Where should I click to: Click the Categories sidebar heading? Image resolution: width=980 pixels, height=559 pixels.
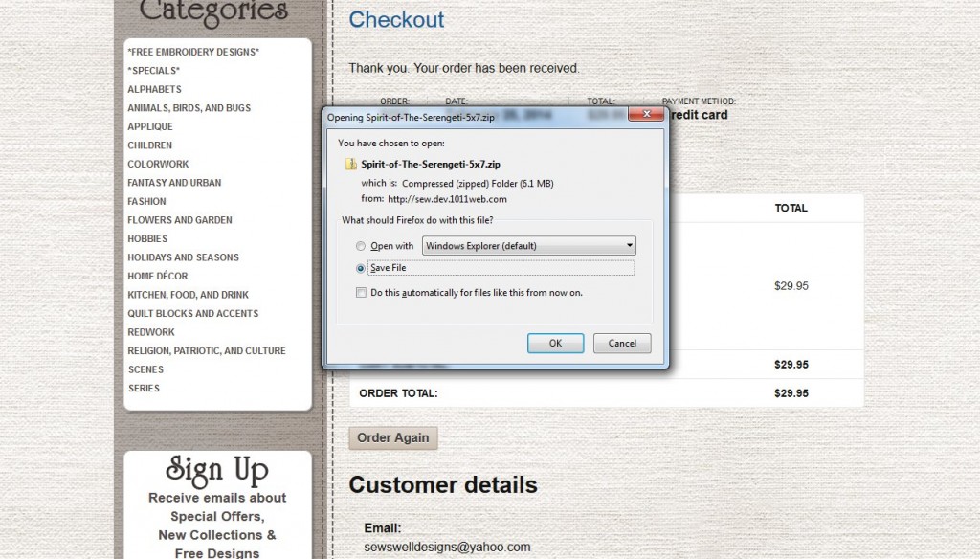pos(213,11)
